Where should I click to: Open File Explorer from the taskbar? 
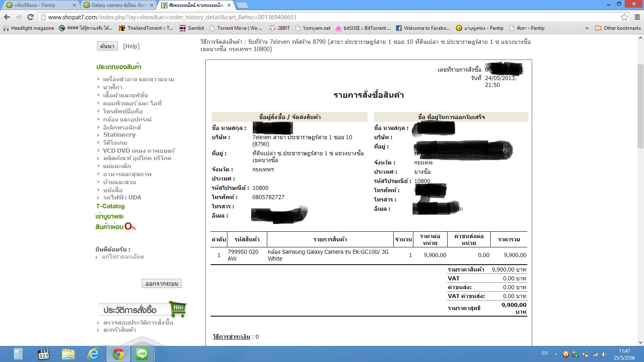[68, 354]
